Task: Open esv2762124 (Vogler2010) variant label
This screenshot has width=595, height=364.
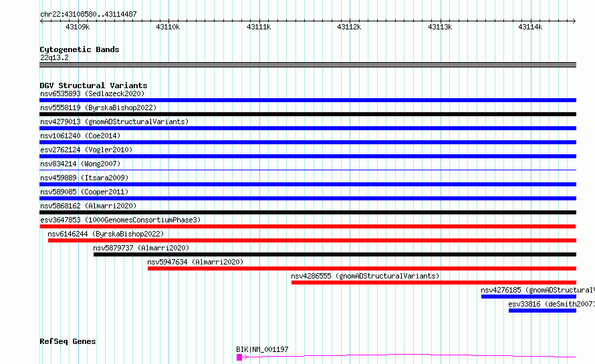Action: pyautogui.click(x=86, y=150)
